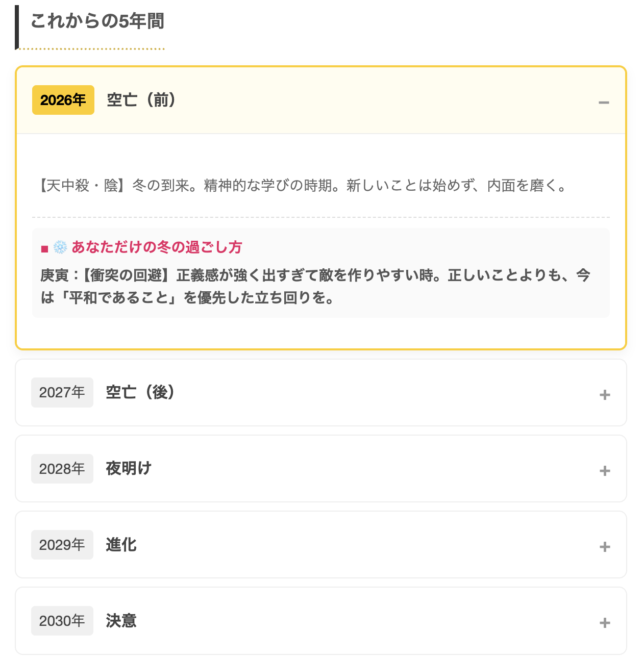Click the 2030年 year badge

pyautogui.click(x=62, y=621)
